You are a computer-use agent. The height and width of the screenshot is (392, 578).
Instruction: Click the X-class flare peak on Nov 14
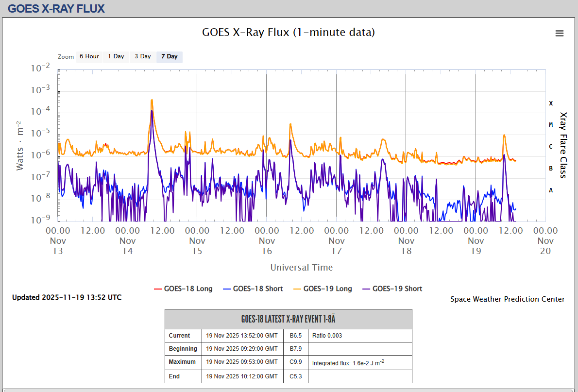click(152, 100)
